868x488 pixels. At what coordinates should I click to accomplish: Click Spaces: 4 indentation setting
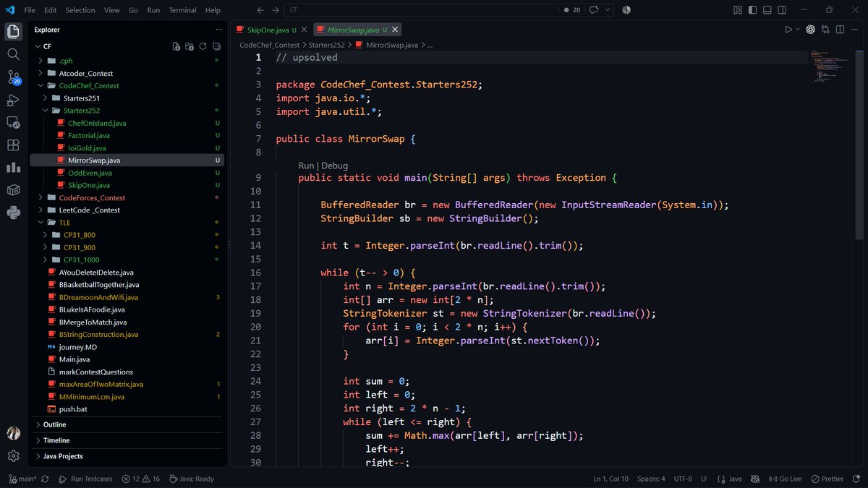[x=651, y=479]
